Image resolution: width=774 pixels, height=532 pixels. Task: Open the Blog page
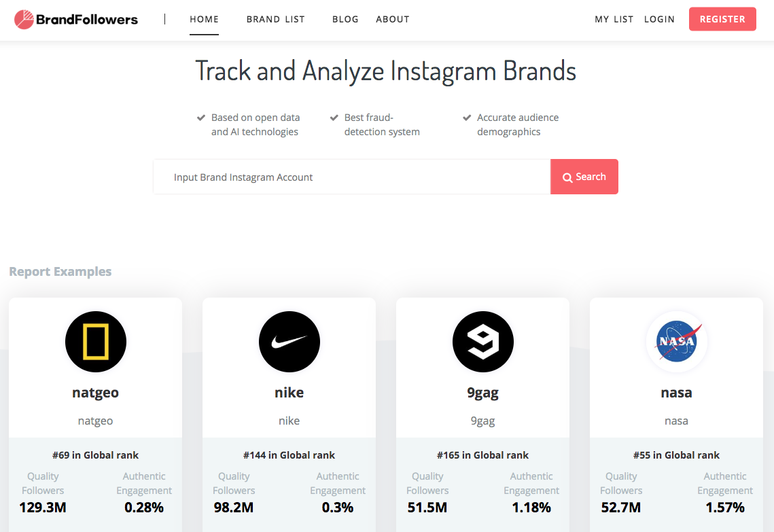coord(345,19)
